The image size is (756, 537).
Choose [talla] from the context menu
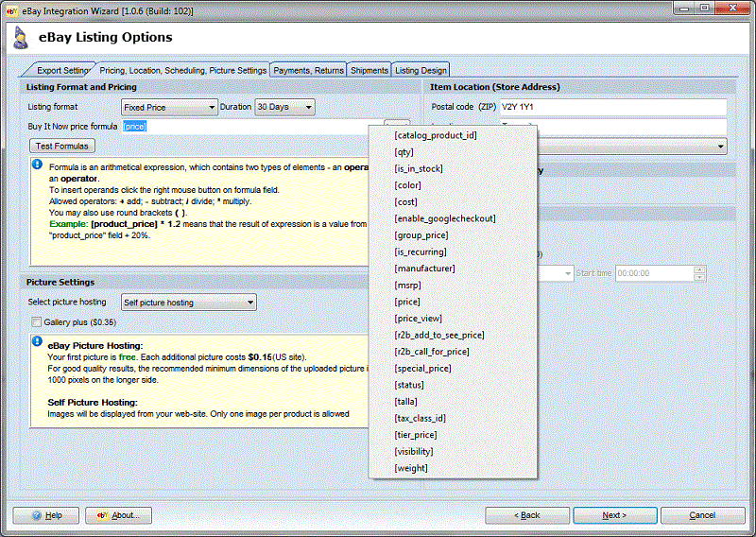[x=453, y=402]
